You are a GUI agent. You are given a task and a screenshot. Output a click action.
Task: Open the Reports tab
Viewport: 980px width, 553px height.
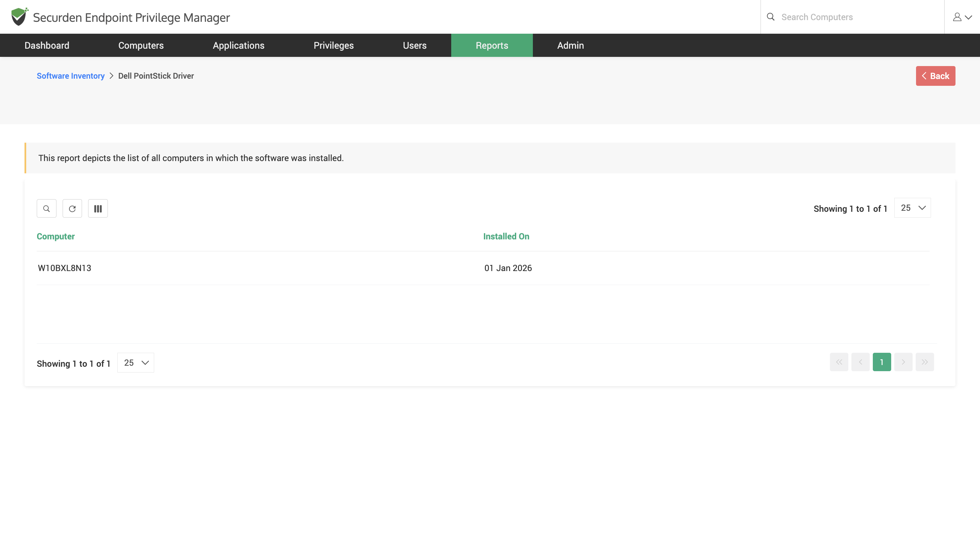coord(492,45)
